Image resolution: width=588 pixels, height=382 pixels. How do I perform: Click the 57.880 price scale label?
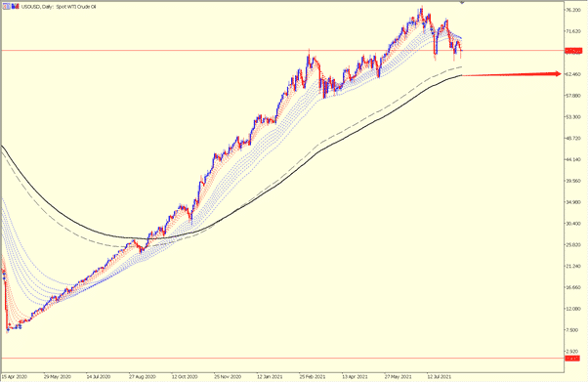click(x=573, y=96)
